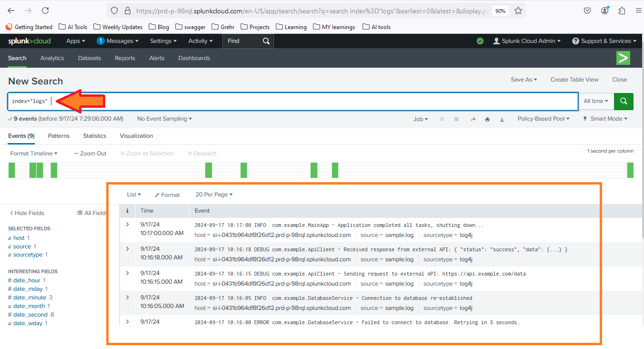Click the sourcetype selected field

(x=28, y=255)
